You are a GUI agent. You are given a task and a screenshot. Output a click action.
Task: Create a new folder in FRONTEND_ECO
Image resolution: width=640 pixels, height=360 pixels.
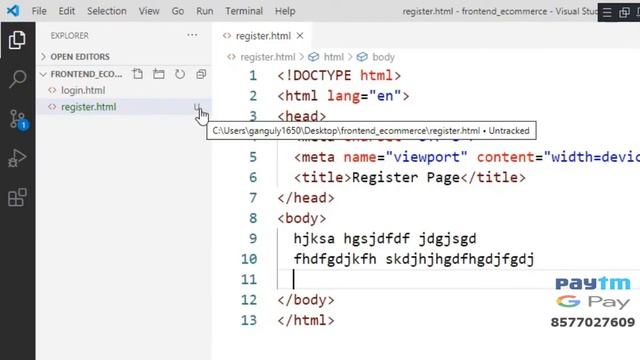(159, 74)
